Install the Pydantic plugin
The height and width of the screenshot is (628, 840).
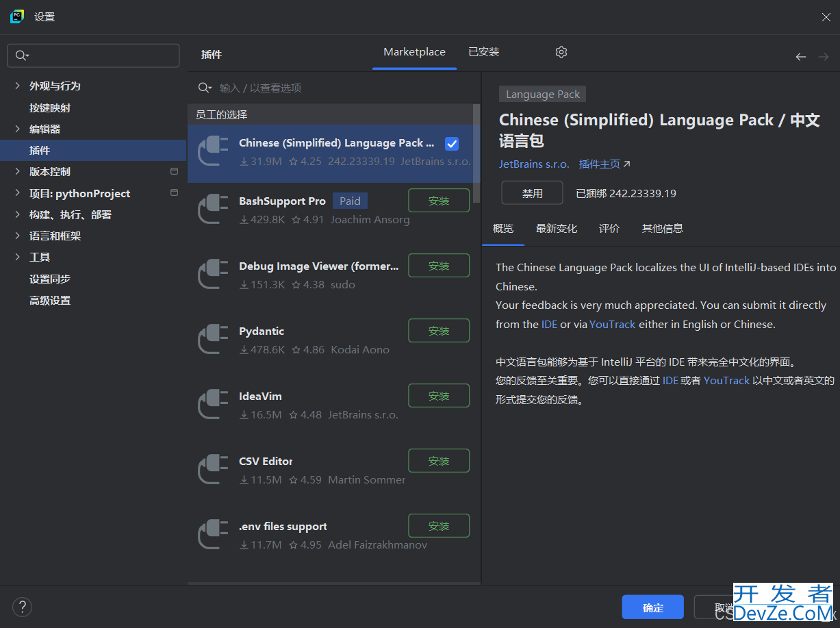(439, 331)
